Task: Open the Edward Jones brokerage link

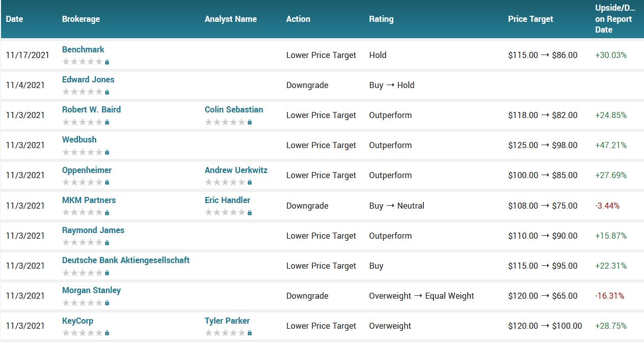Action: coord(88,79)
